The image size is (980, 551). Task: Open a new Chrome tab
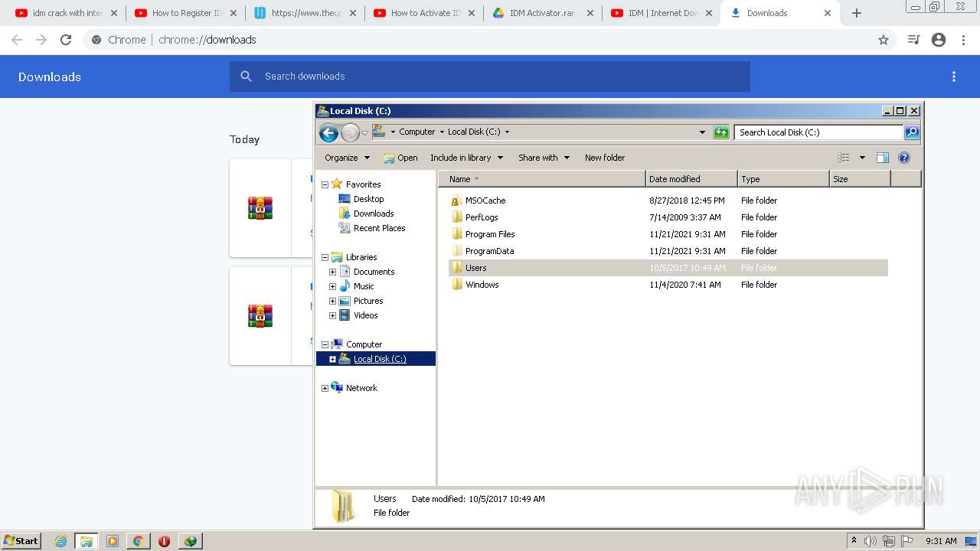pyautogui.click(x=857, y=13)
